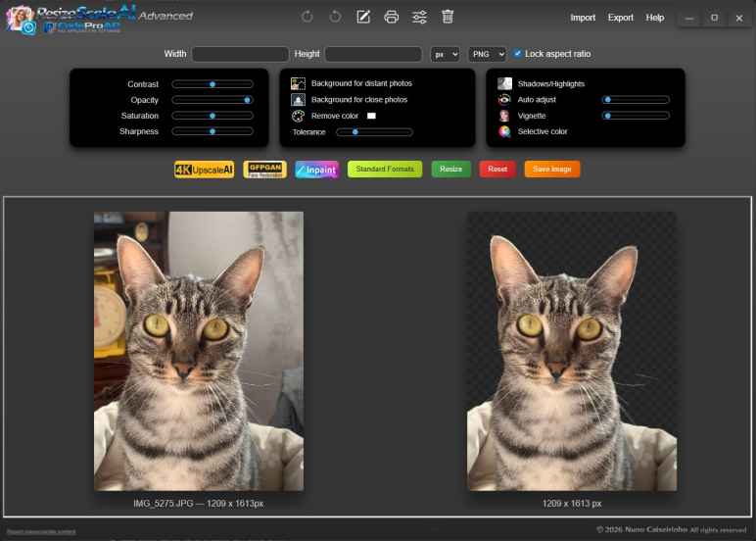Select Background for close photos icon
Viewport: 756px width, 541px height.
click(298, 99)
